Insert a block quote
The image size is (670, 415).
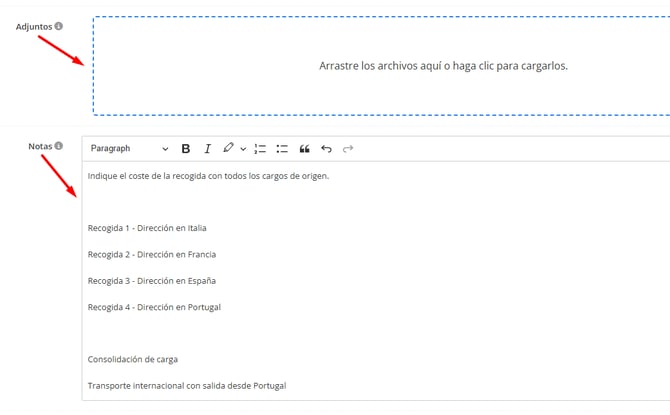304,149
